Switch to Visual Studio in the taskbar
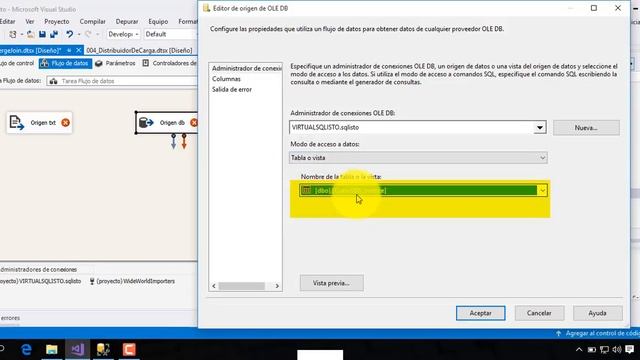The image size is (640, 360). [x=78, y=349]
